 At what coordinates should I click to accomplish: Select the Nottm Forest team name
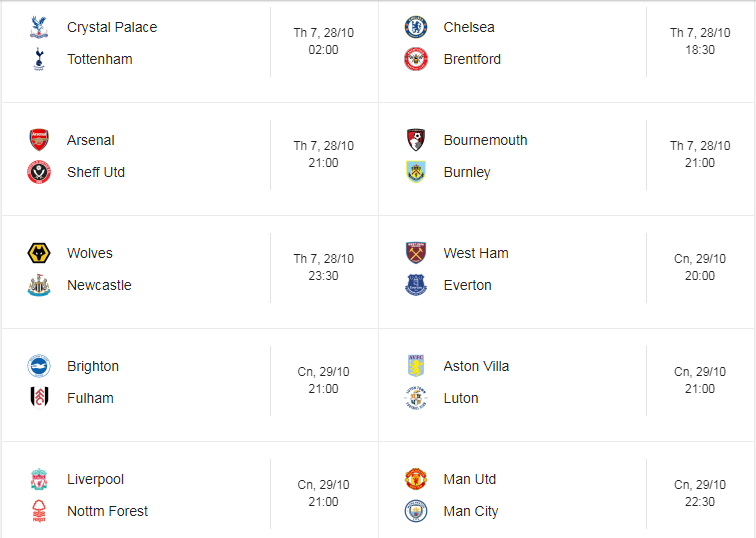pos(107,511)
